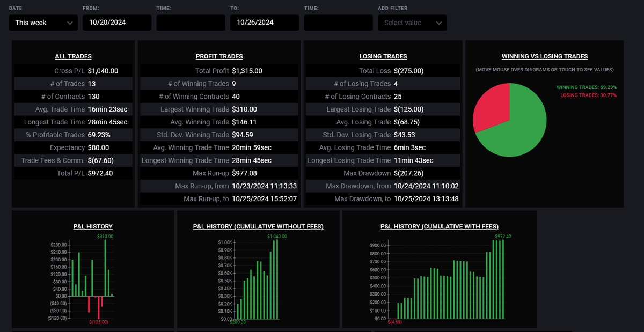Click the Winning Trades: 69.23% legend label
Screen dimensions: 644x332
coord(587,87)
